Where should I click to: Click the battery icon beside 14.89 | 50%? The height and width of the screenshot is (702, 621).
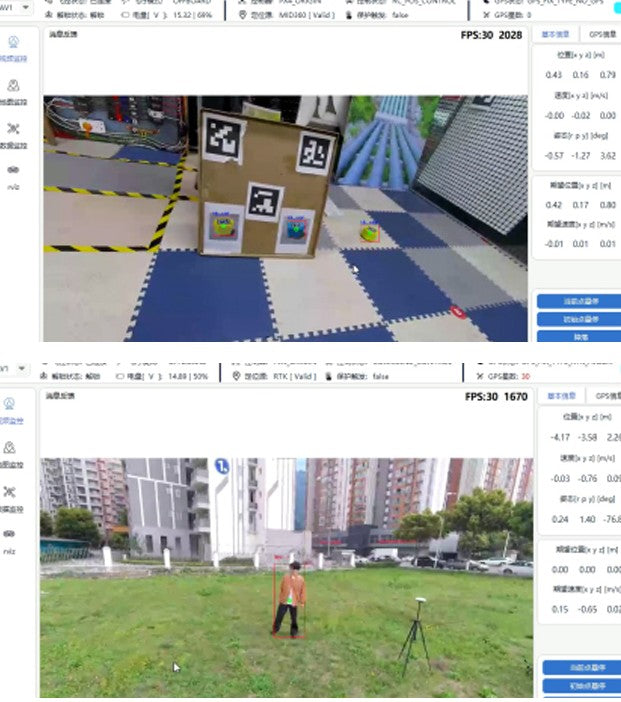tap(120, 377)
